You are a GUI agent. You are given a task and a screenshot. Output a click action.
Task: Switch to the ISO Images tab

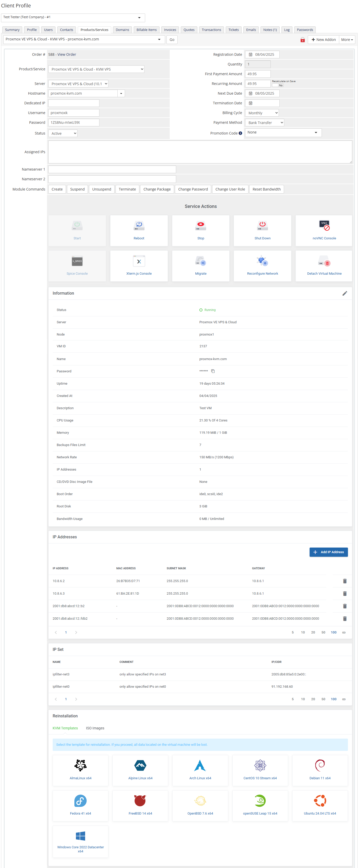coord(95,728)
